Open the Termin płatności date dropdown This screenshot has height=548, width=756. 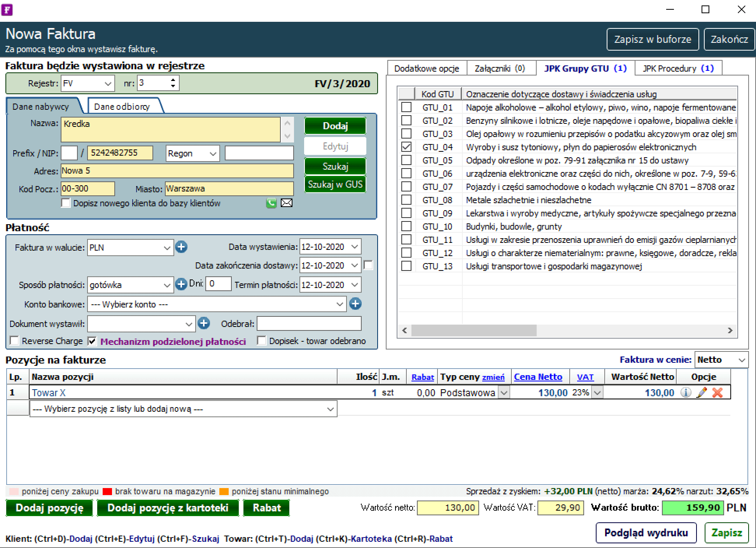pos(355,285)
